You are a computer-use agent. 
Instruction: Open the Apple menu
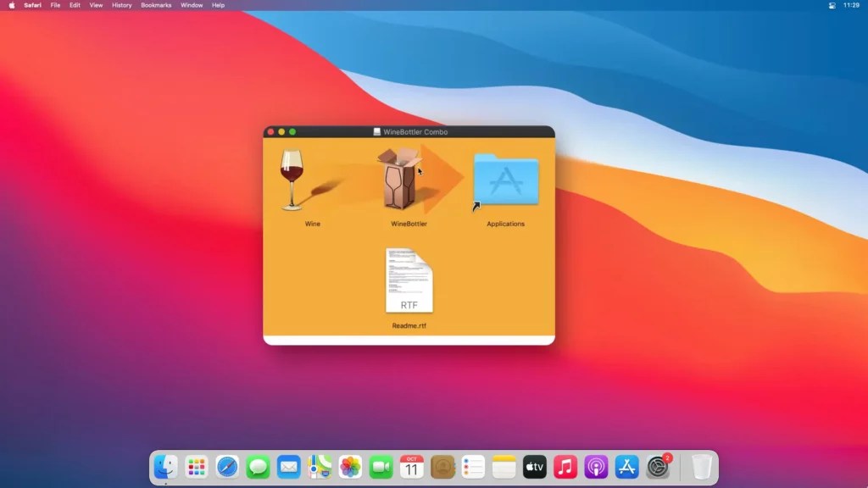tap(11, 5)
